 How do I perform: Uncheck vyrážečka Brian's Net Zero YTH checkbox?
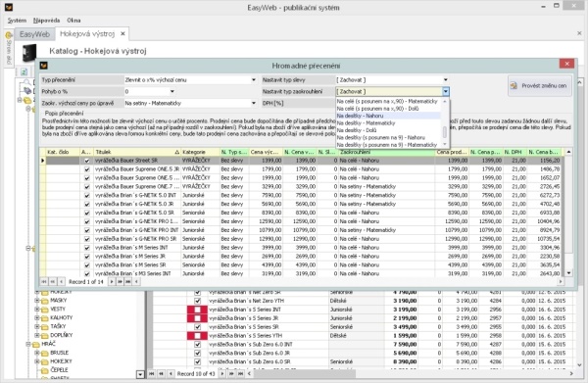click(x=197, y=301)
